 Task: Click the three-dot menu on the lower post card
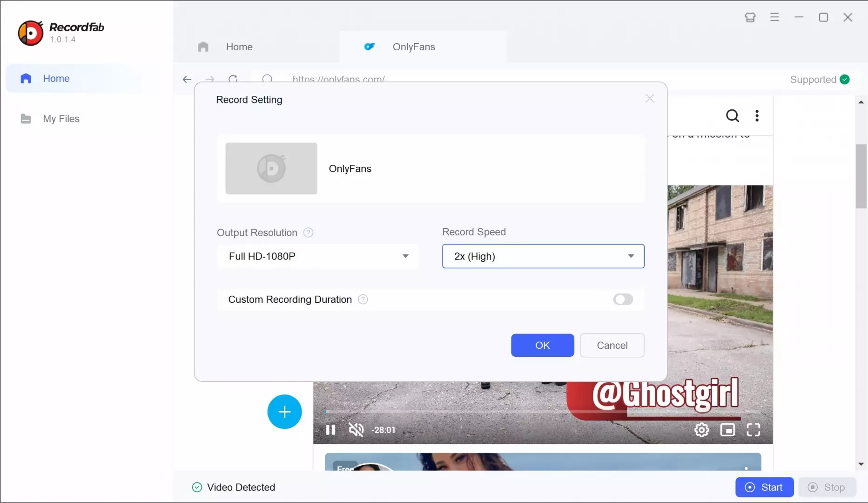pos(746,468)
